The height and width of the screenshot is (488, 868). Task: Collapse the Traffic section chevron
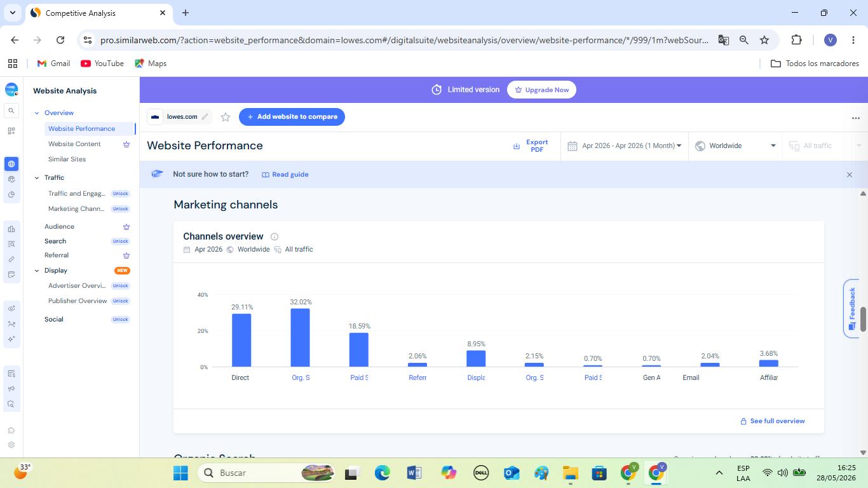point(37,178)
